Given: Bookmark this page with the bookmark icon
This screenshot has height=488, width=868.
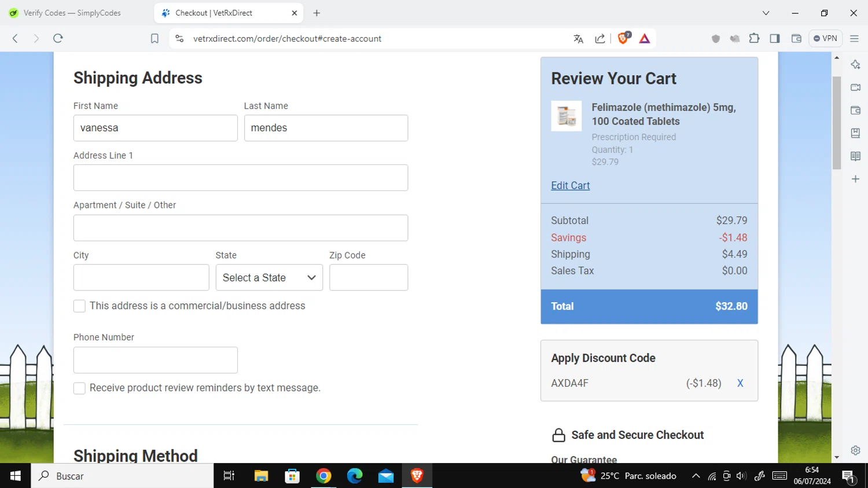Looking at the screenshot, I should click(x=155, y=39).
